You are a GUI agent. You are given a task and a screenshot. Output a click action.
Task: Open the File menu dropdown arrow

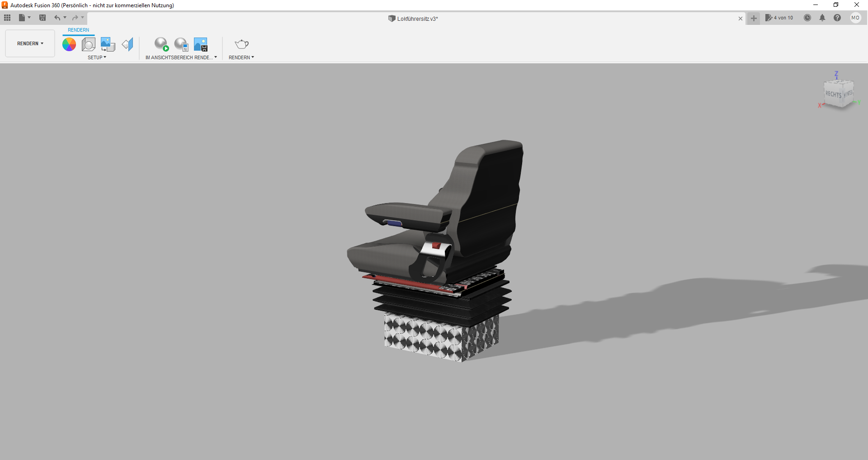point(29,18)
